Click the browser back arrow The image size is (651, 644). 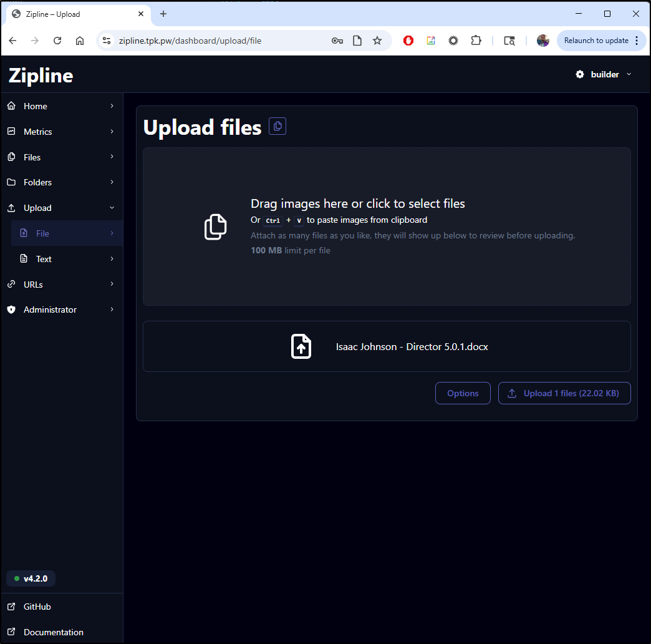coord(13,41)
